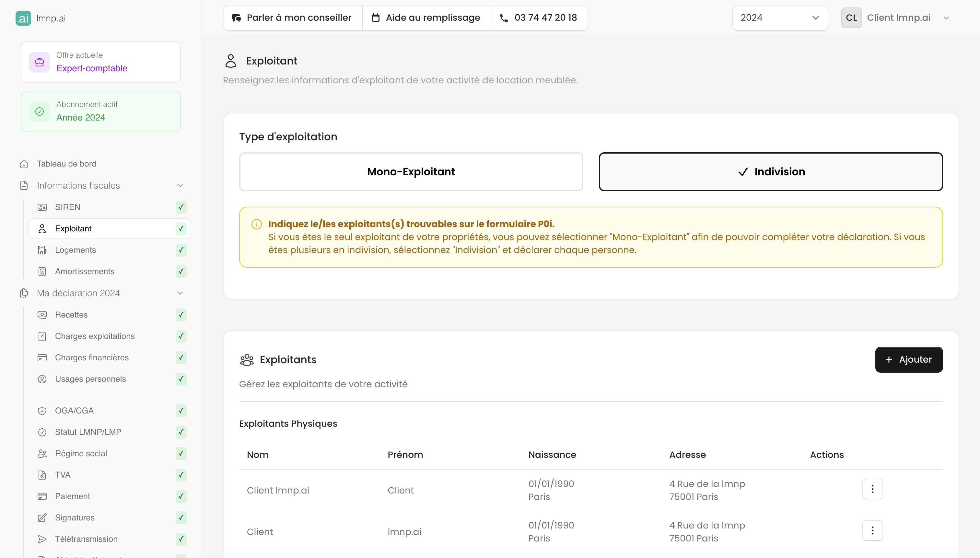Click the green checkmark beside Recettes
This screenshot has width=980, height=558.
coord(181,315)
